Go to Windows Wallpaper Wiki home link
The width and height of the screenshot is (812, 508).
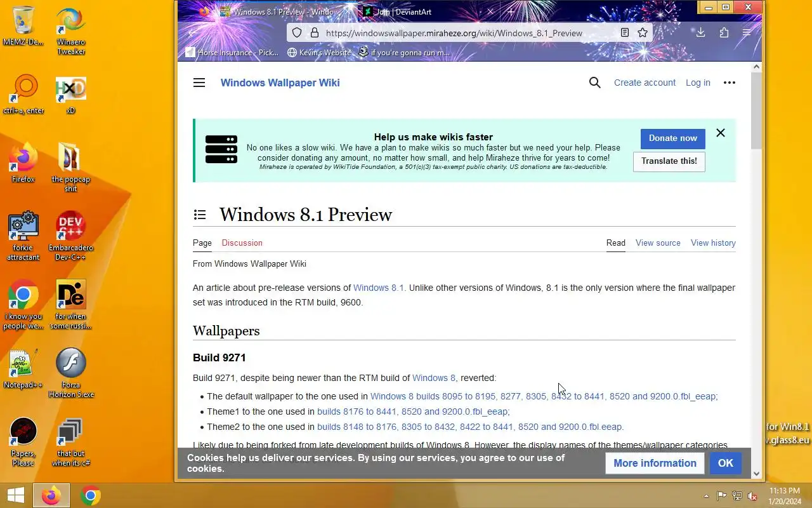tap(280, 83)
